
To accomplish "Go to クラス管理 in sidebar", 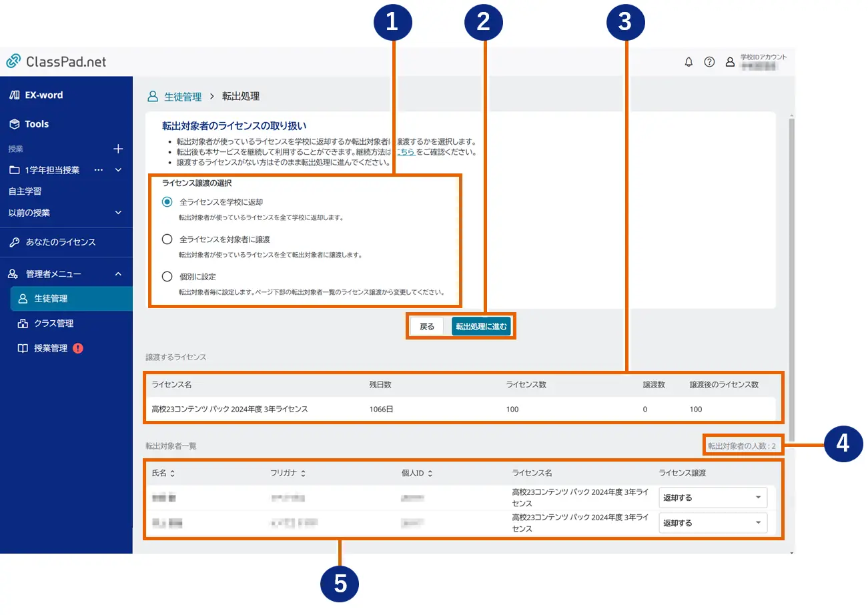I will [53, 324].
